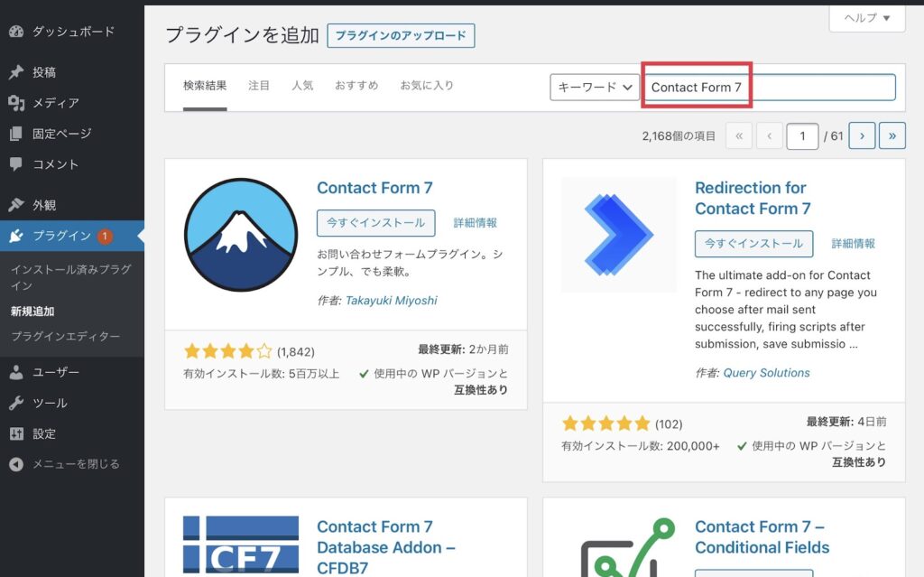The height and width of the screenshot is (577, 924).
Task: Open Media library icon in sidebar
Action: [16, 103]
